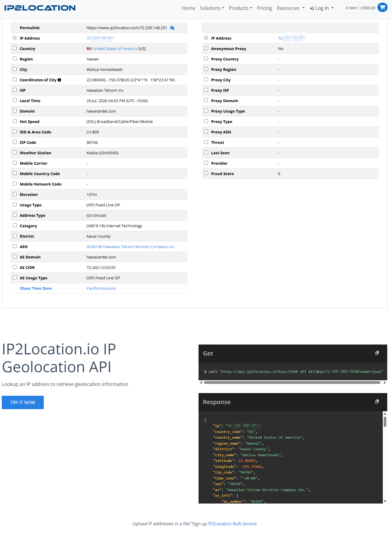The height and width of the screenshot is (536, 392).
Task: Expand the Solutions dropdown menu
Action: [212, 8]
